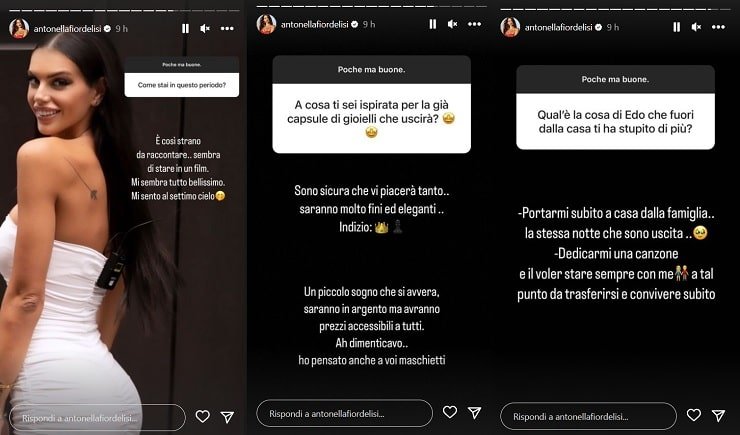Image resolution: width=740 pixels, height=435 pixels.
Task: Open profile picture avatar in left story
Action: point(19,29)
